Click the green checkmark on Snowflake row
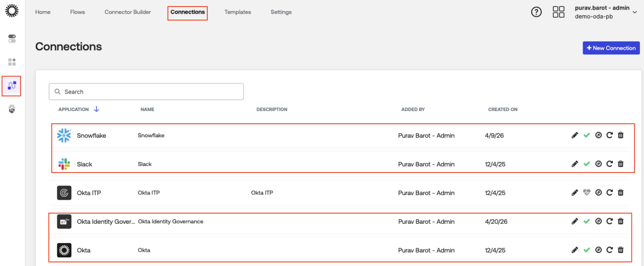 586,135
